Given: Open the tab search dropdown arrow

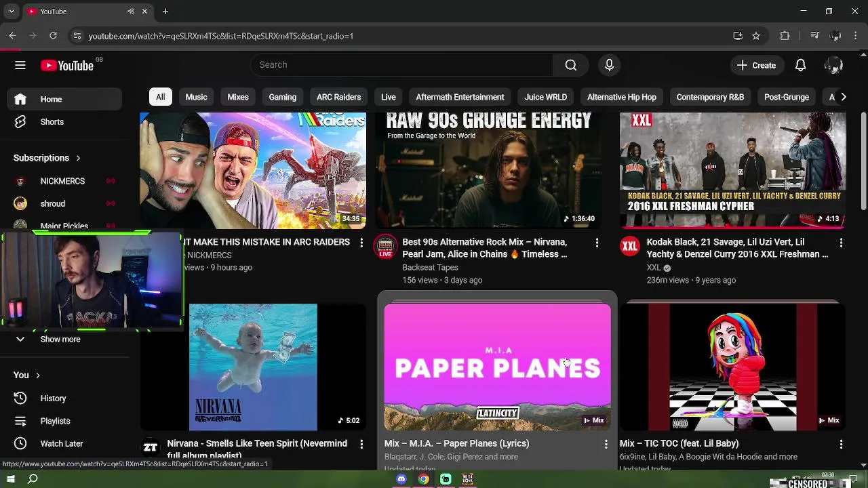Looking at the screenshot, I should tap(11, 12).
